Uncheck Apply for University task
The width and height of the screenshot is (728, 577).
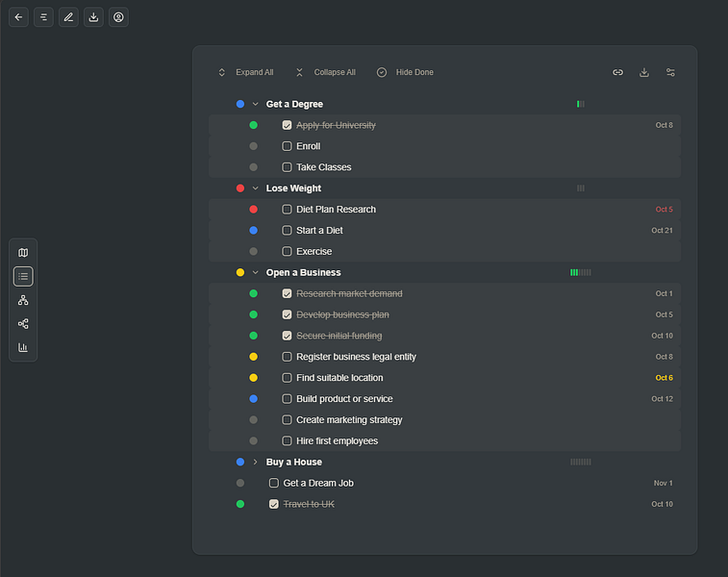[x=287, y=125]
